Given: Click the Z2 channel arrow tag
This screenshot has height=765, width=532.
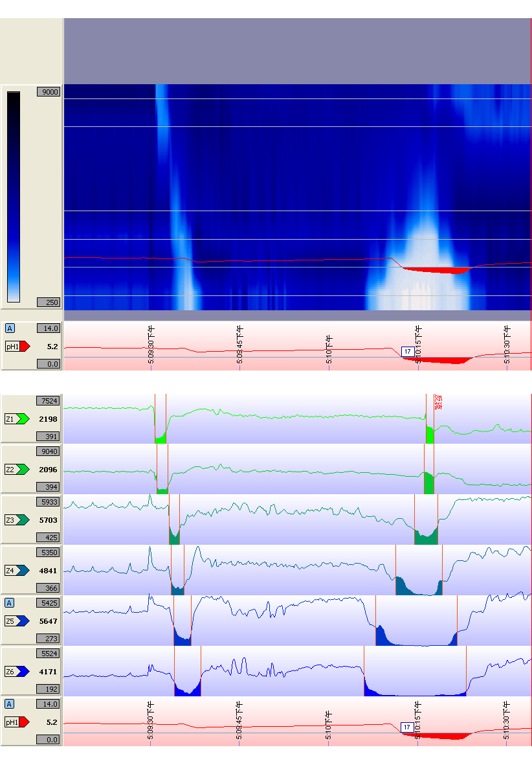Looking at the screenshot, I should tap(17, 470).
